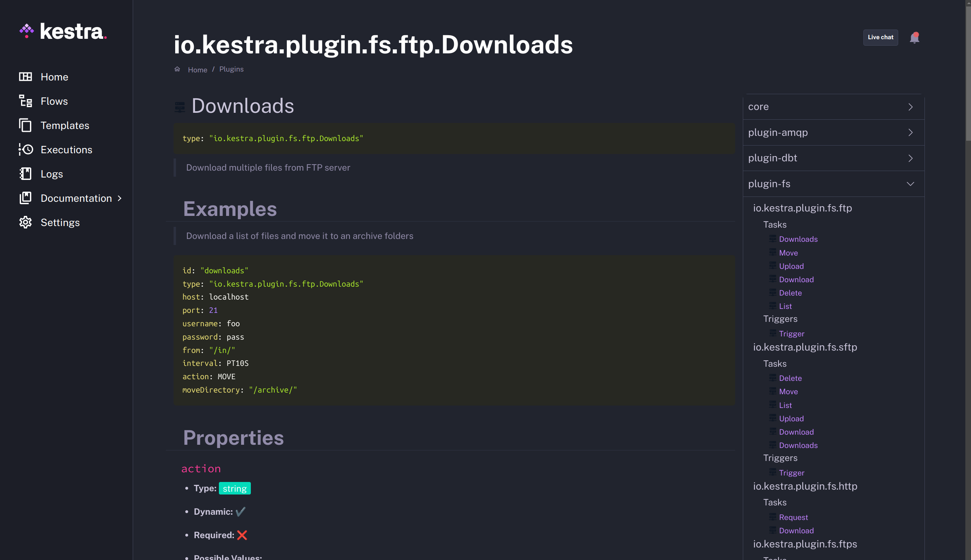Screen dimensions: 971x560
Task: Open the Live chat button
Action: (x=880, y=37)
